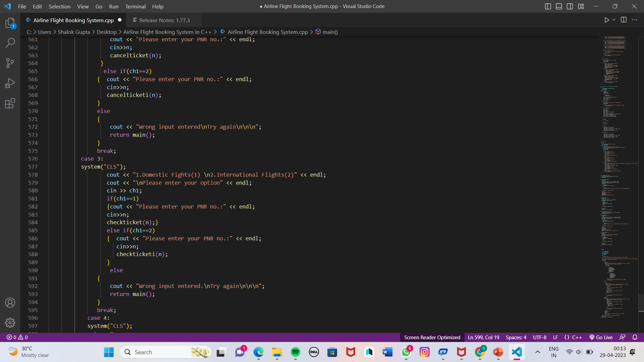The height and width of the screenshot is (362, 644).
Task: Expand main() breadcrumb symbol
Action: click(330, 32)
